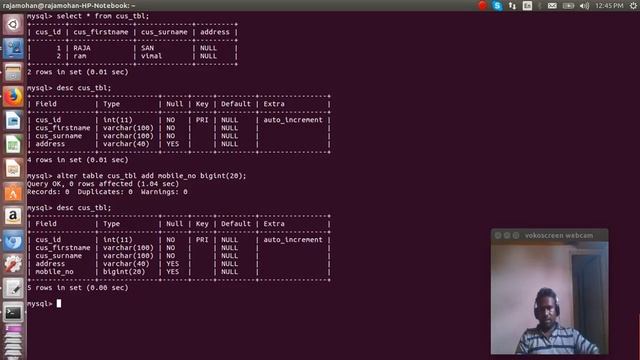The image size is (640, 360).
Task: Open the text editor launcher icon
Action: click(13, 289)
